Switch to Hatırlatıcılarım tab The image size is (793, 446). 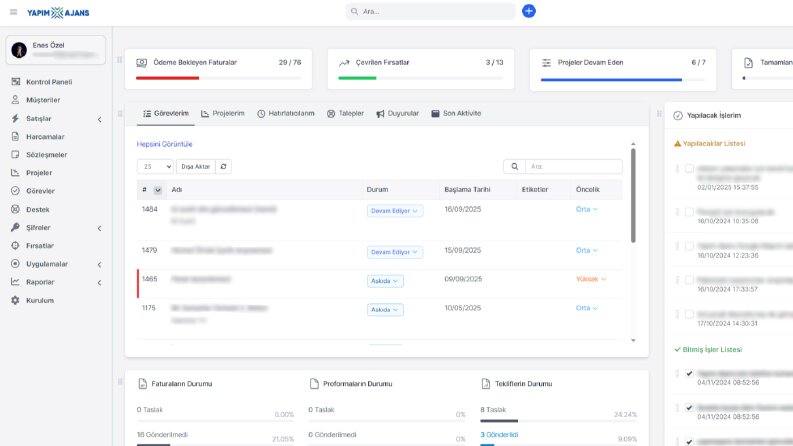coord(286,113)
